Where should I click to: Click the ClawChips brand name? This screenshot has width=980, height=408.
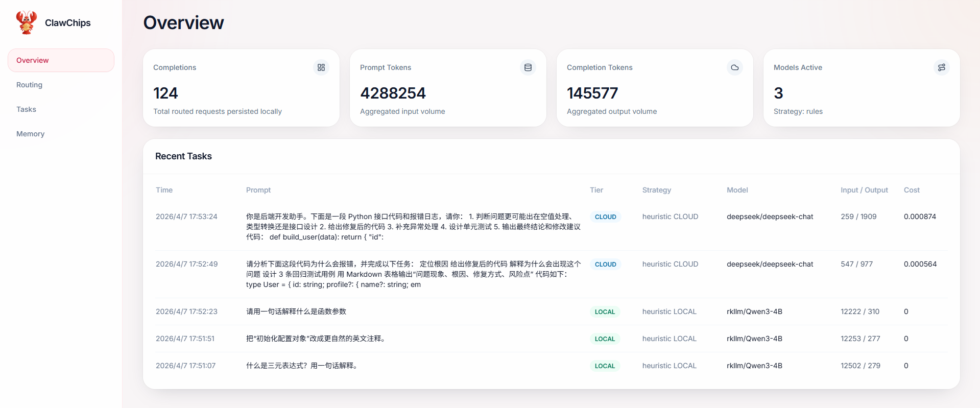click(68, 23)
